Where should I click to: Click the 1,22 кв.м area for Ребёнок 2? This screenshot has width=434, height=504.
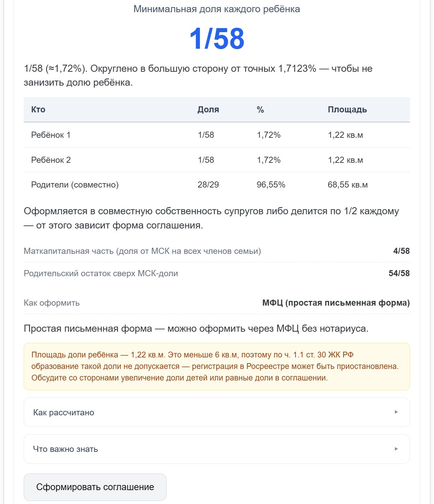(345, 160)
